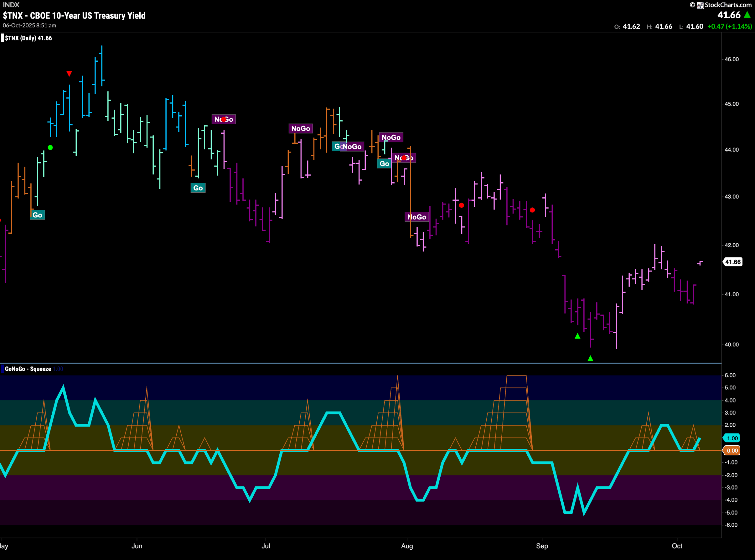Click the Go label in mid-June

(198, 188)
